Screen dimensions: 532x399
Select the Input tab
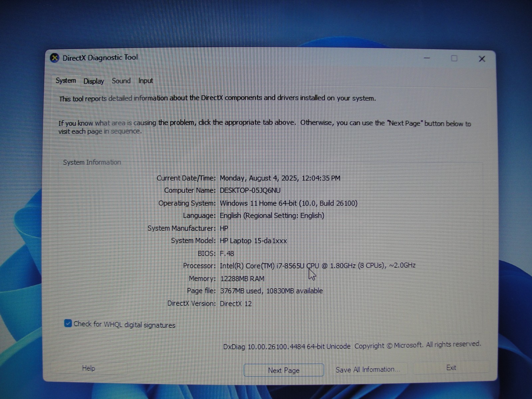tap(146, 81)
